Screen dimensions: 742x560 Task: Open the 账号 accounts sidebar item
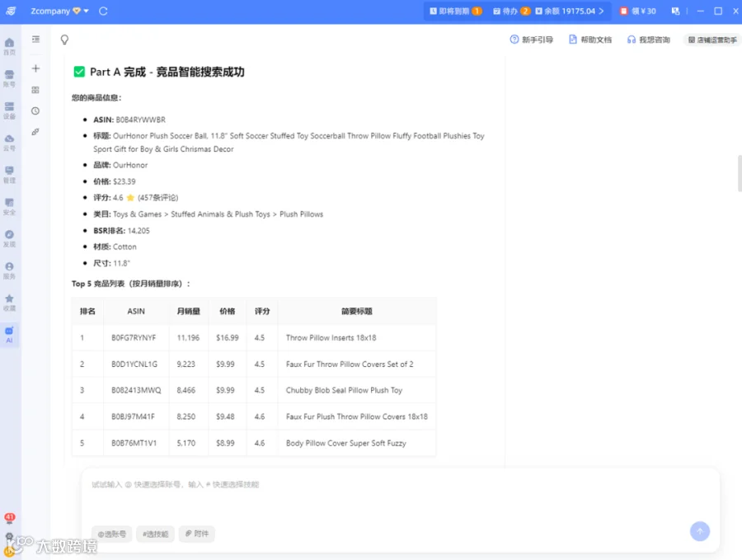(x=9, y=78)
